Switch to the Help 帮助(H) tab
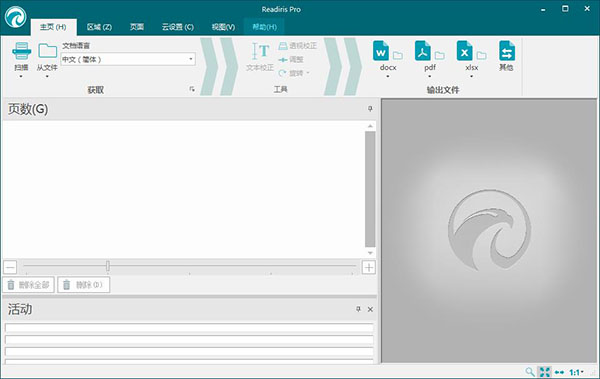This screenshot has height=379, width=600. (264, 27)
